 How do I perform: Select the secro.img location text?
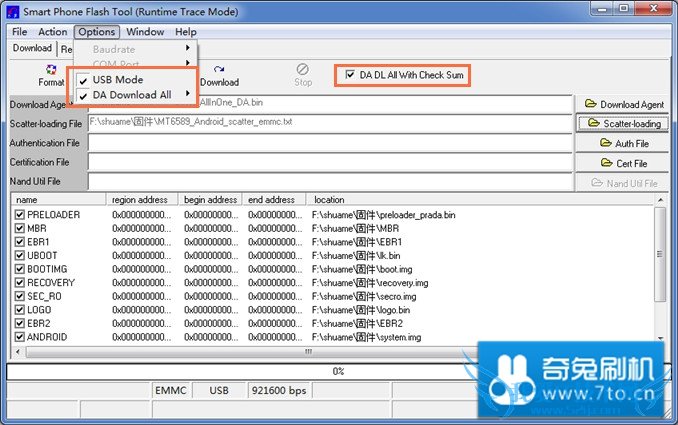[x=364, y=296]
